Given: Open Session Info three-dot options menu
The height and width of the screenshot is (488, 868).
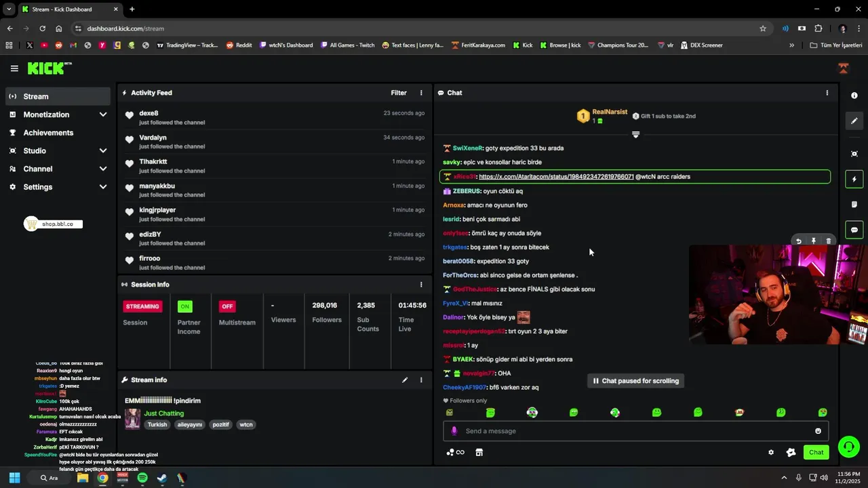Looking at the screenshot, I should tap(421, 285).
